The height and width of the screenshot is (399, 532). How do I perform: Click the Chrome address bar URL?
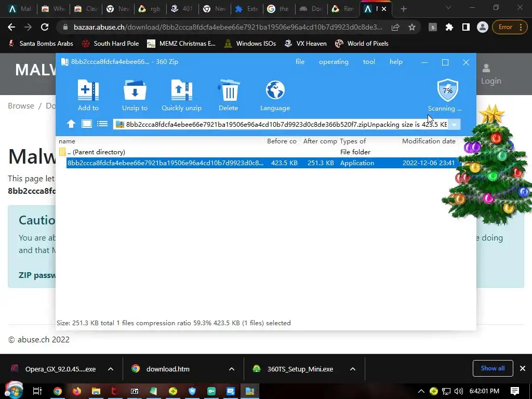click(x=228, y=27)
